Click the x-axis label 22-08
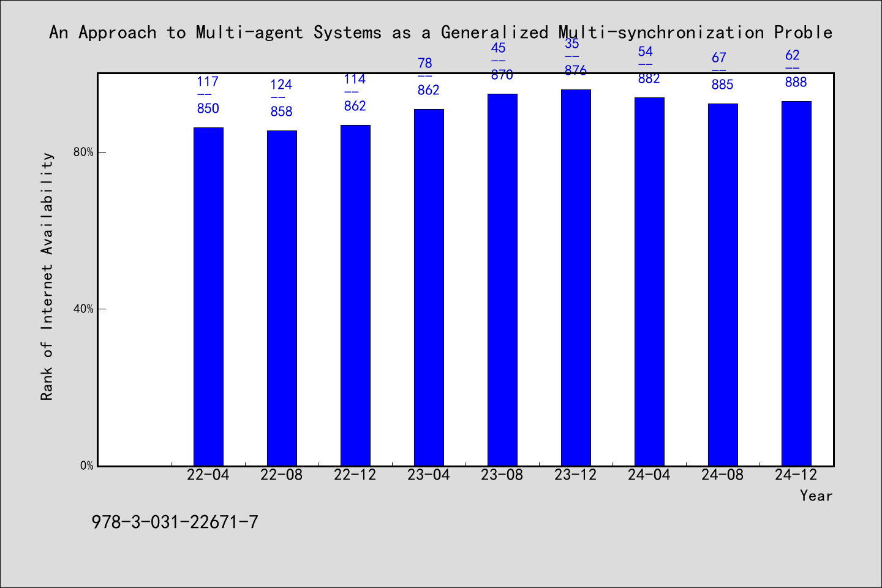The height and width of the screenshot is (588, 882). [x=282, y=475]
